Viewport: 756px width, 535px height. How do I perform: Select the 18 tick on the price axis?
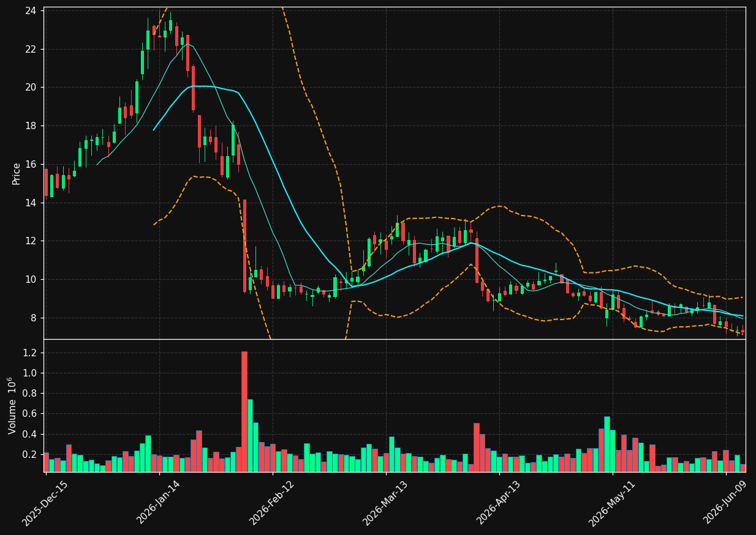[31, 126]
